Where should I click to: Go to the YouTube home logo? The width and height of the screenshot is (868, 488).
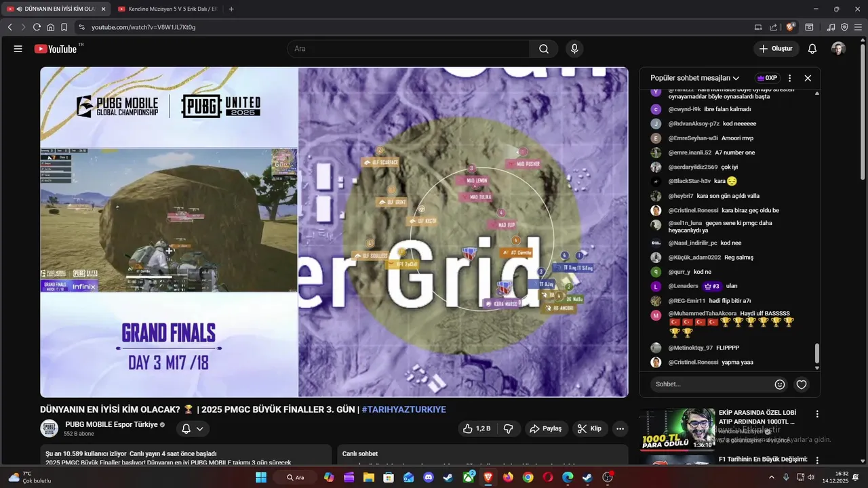(56, 49)
